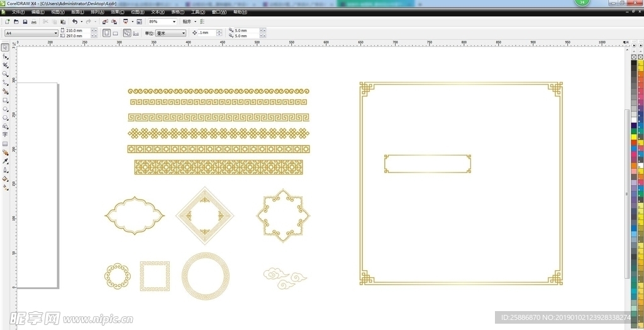The image size is (644, 330).
Task: Open the 视图(V) menu
Action: click(58, 13)
